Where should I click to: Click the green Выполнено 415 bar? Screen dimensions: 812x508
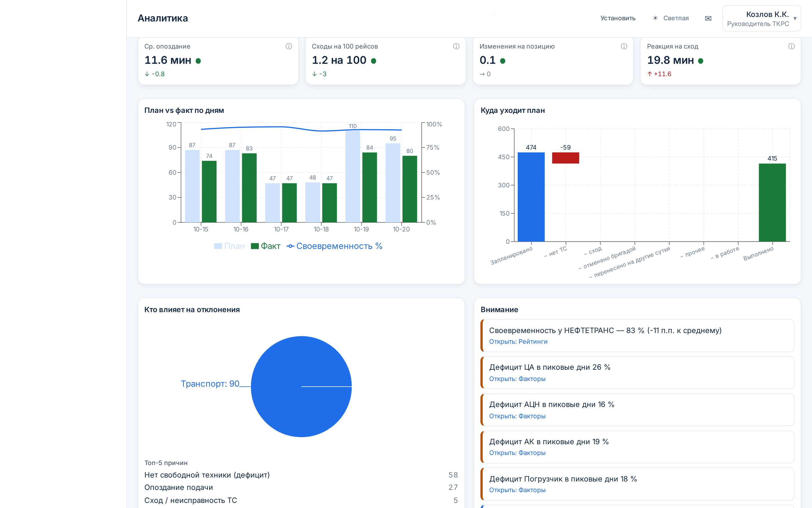coord(773,203)
